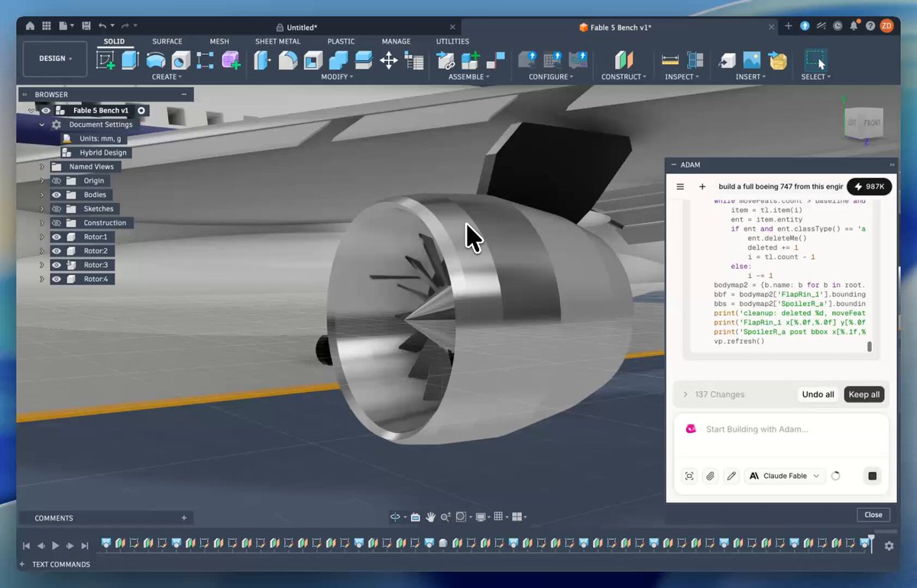Viewport: 917px width, 588px height.
Task: Open the Claude Fable model dropdown
Action: pos(785,476)
